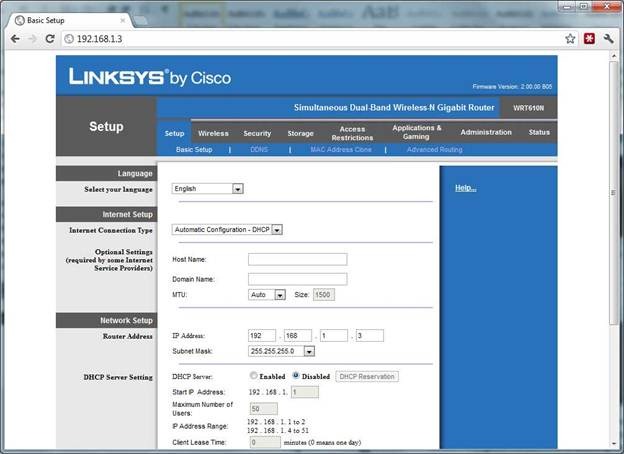Select the Advanced Routing sub-tab
The height and width of the screenshot is (454, 624).
[x=435, y=150]
